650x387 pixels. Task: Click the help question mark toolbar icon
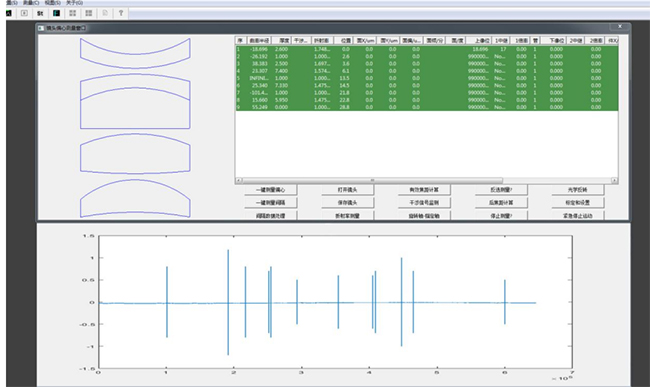click(x=121, y=13)
